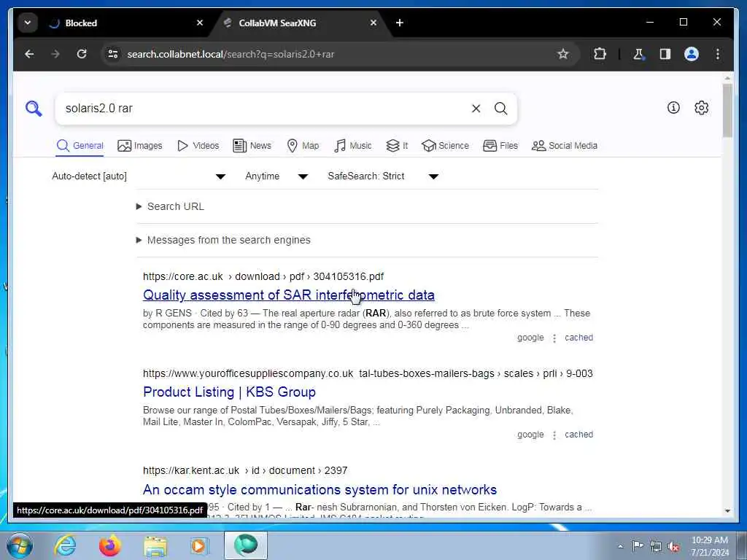This screenshot has height=560, width=747.
Task: Show hidden system tray icons
Action: 620,546
